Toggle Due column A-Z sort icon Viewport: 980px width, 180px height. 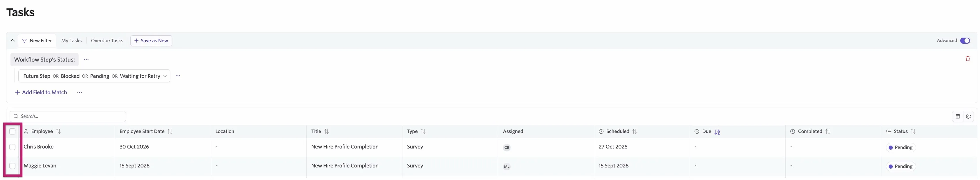(x=717, y=132)
